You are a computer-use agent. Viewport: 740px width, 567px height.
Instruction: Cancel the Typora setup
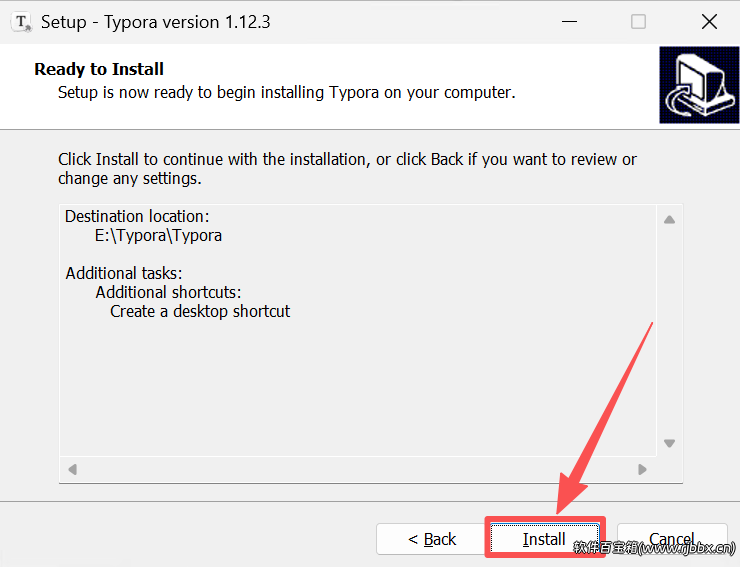[x=672, y=539]
